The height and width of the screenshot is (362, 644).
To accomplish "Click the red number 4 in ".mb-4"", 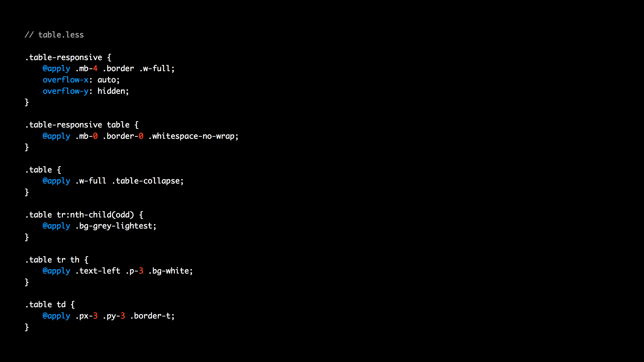I will click(95, 68).
